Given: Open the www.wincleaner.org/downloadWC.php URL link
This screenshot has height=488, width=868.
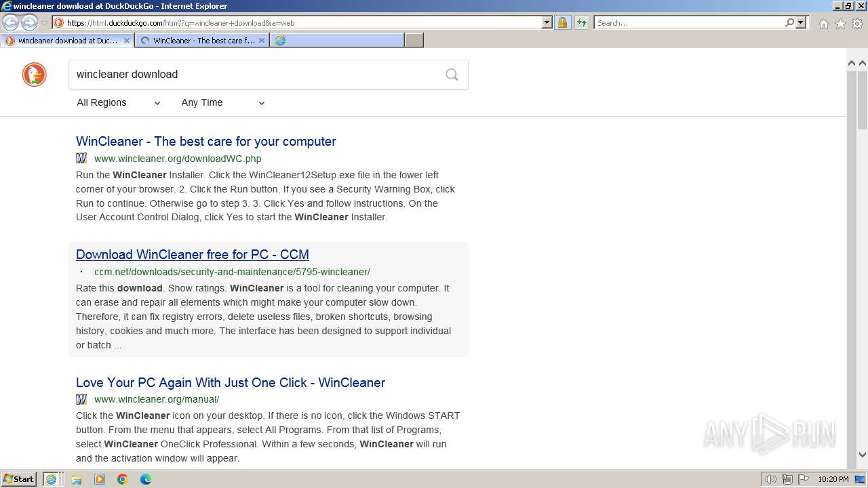Looking at the screenshot, I should 178,159.
